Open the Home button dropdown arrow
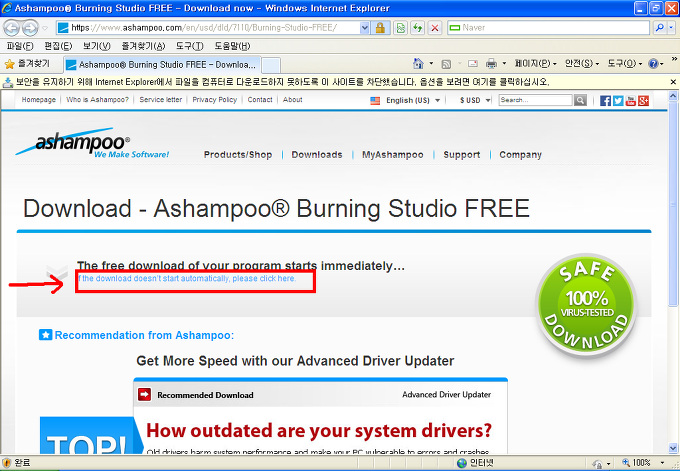This screenshot has height=471, width=680. 431,64
